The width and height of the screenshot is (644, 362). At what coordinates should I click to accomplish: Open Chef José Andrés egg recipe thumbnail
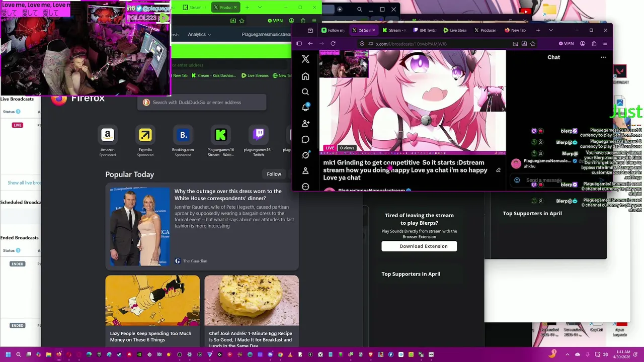[252, 300]
